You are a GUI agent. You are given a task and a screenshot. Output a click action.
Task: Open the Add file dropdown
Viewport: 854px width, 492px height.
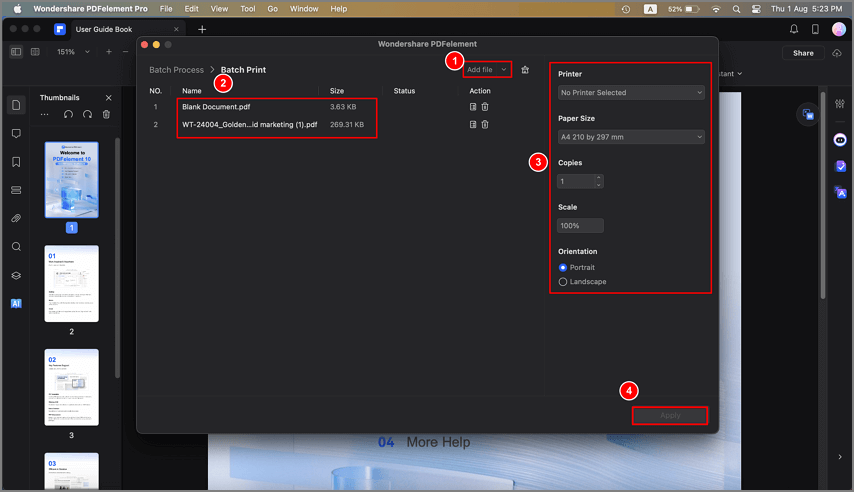click(x=486, y=70)
